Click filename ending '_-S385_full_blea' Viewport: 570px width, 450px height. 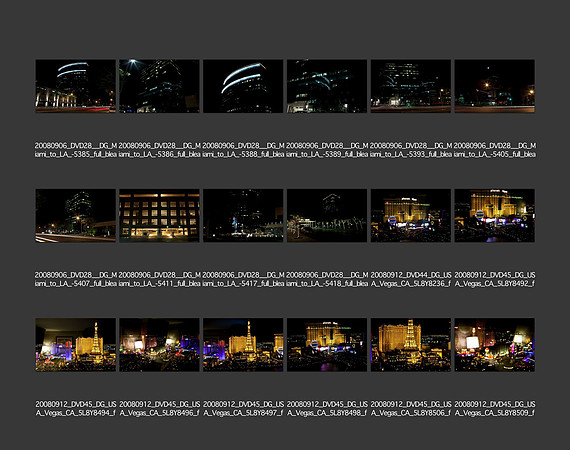click(76, 150)
